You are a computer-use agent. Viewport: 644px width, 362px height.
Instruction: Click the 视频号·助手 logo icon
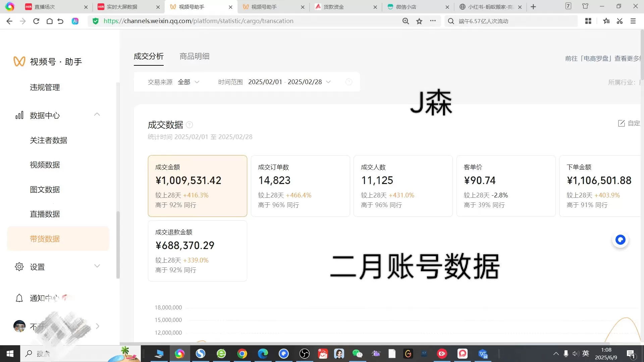(x=19, y=61)
